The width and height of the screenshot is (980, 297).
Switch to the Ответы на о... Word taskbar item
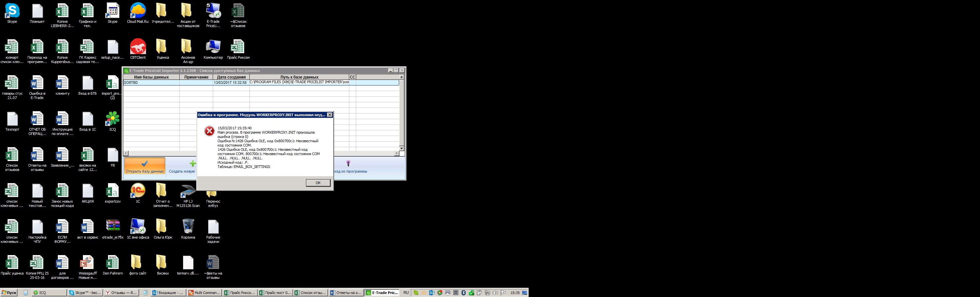point(346,293)
